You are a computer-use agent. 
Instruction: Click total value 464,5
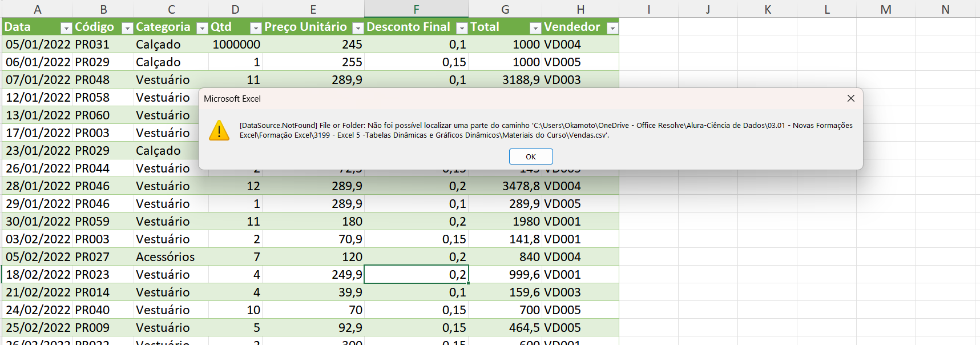[505, 328]
